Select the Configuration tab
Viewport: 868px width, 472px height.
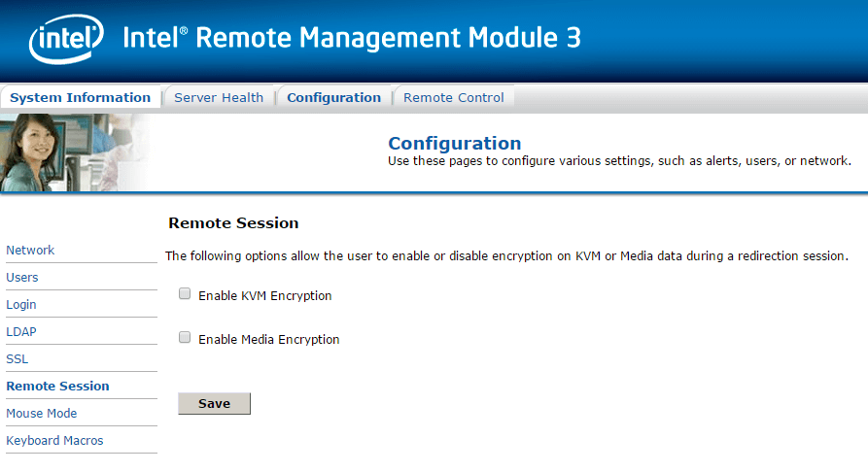point(333,97)
